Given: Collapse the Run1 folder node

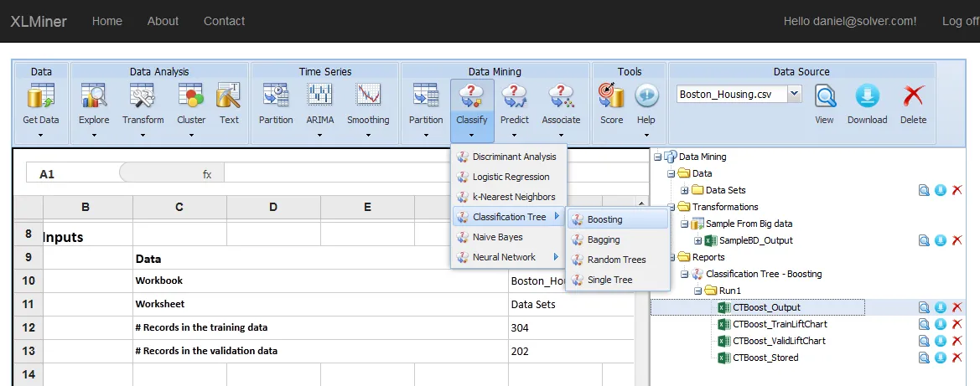Looking at the screenshot, I should [x=698, y=291].
